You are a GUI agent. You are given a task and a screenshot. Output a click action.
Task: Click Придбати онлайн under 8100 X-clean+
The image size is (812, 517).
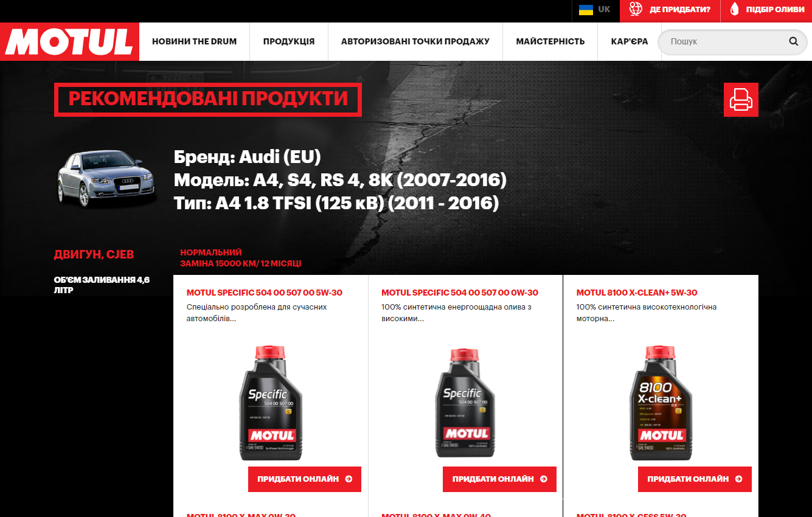[695, 479]
